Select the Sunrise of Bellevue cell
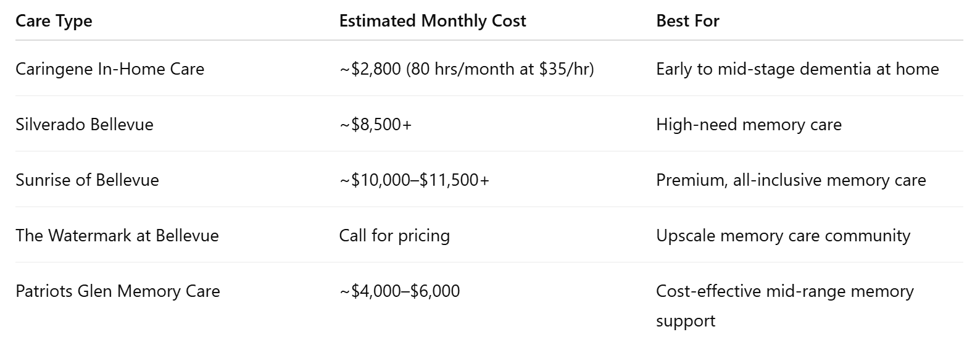 [x=87, y=180]
